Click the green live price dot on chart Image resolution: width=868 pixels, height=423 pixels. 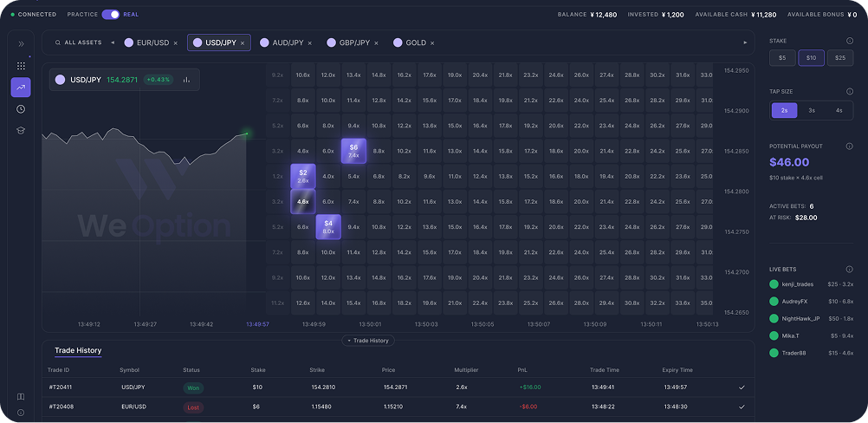click(x=247, y=133)
